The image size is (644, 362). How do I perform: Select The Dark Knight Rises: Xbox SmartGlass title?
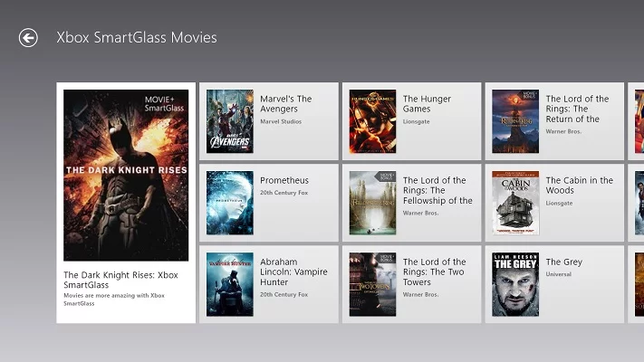click(x=120, y=280)
